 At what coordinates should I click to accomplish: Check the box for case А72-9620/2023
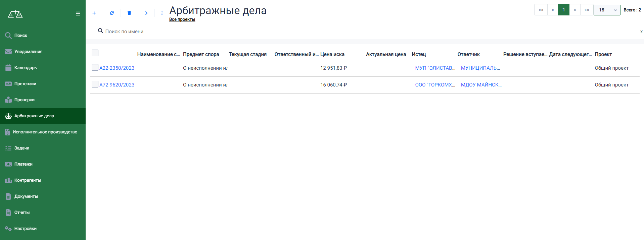[x=95, y=84]
